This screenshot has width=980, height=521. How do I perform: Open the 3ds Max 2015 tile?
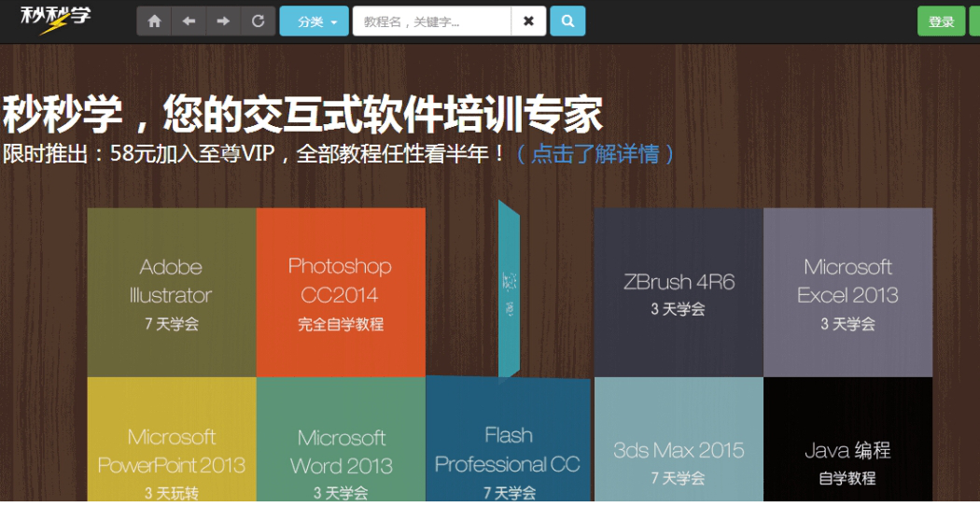coord(679,439)
